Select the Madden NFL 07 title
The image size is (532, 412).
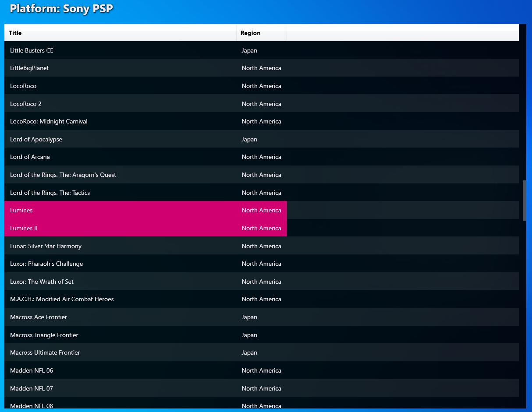(x=32, y=388)
